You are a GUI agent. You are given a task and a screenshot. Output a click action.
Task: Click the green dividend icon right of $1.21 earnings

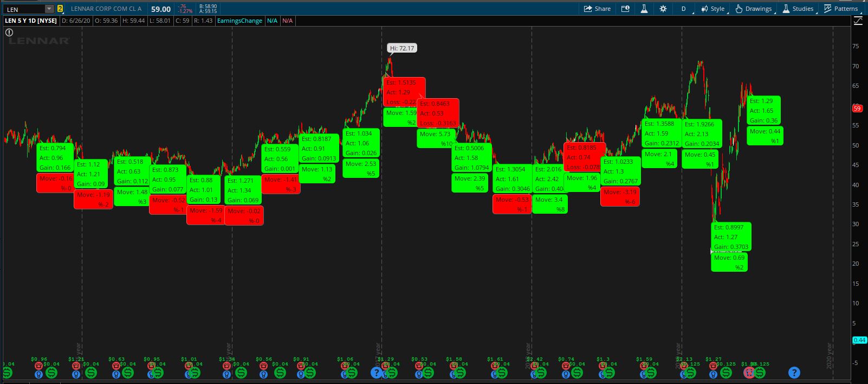click(90, 373)
